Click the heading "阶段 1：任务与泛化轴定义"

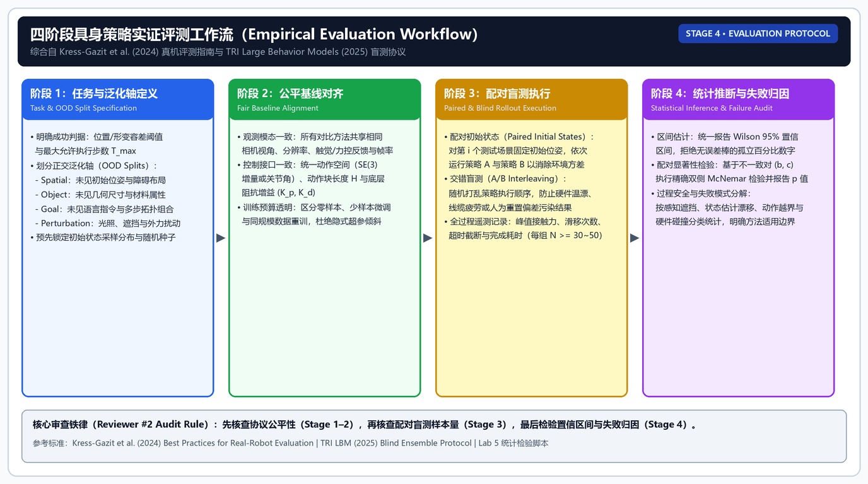(x=94, y=93)
